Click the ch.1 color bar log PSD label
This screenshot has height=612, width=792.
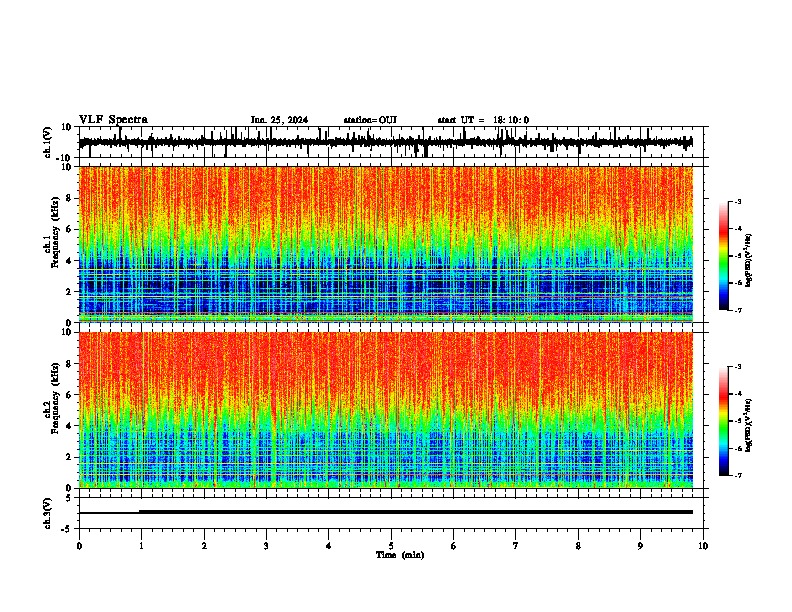(749, 261)
